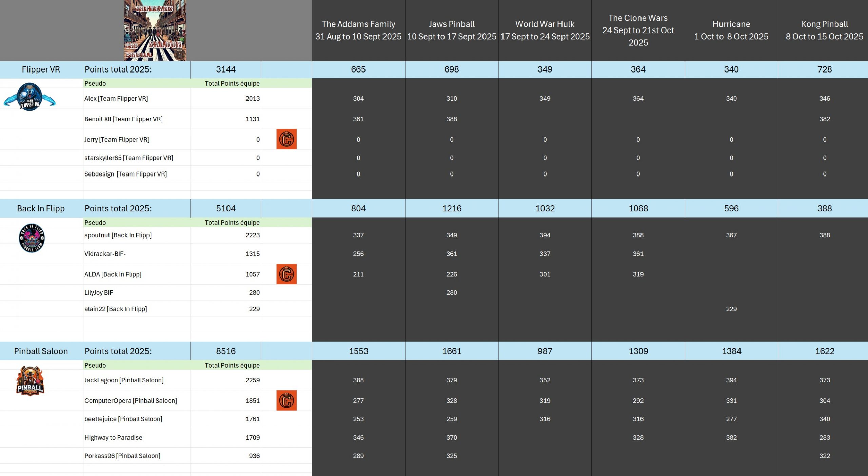Click the Pinball Saloon team logo
The height and width of the screenshot is (476, 868).
coord(30,381)
